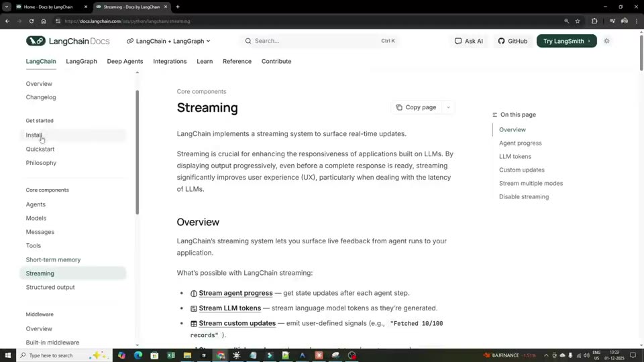Focus the Search docs field
This screenshot has width=644, height=362.
tap(319, 41)
